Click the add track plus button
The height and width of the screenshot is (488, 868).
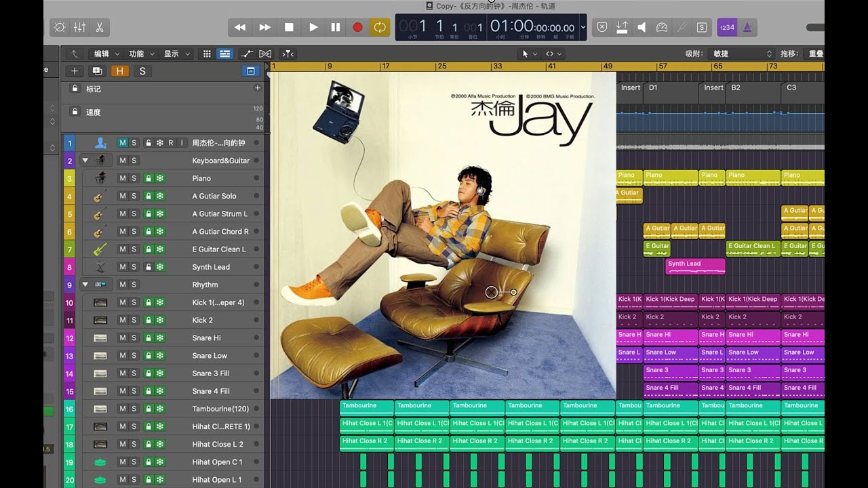(x=75, y=71)
